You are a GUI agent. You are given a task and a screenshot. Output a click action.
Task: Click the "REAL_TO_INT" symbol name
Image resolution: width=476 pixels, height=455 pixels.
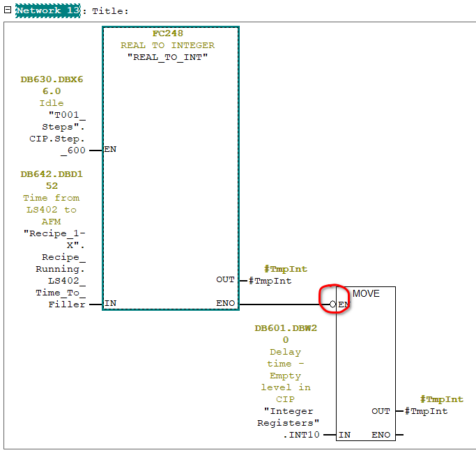pos(170,57)
